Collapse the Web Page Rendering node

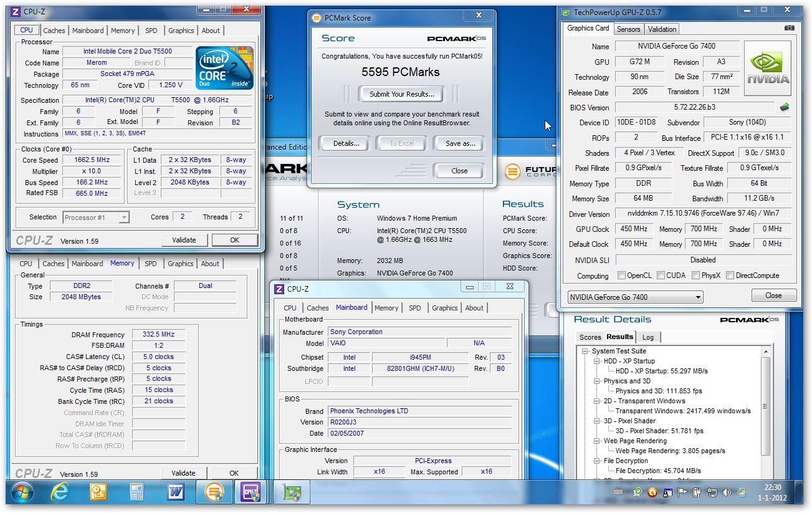596,441
